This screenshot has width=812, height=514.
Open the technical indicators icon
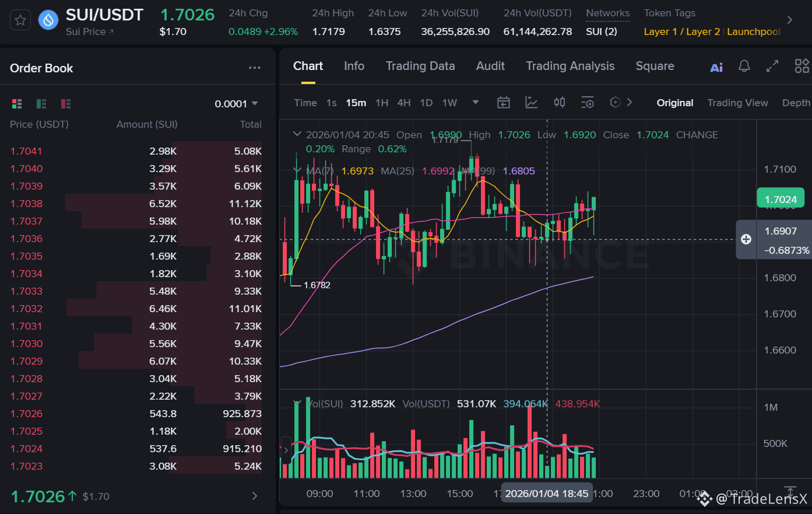coord(532,102)
